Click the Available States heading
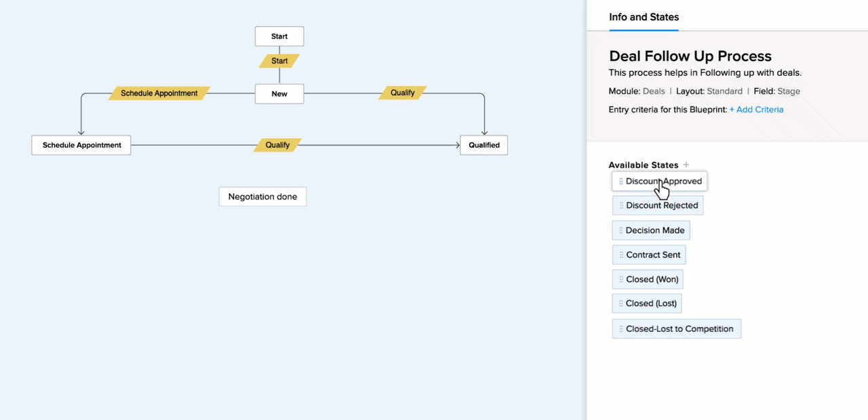This screenshot has width=868, height=420. (x=644, y=165)
